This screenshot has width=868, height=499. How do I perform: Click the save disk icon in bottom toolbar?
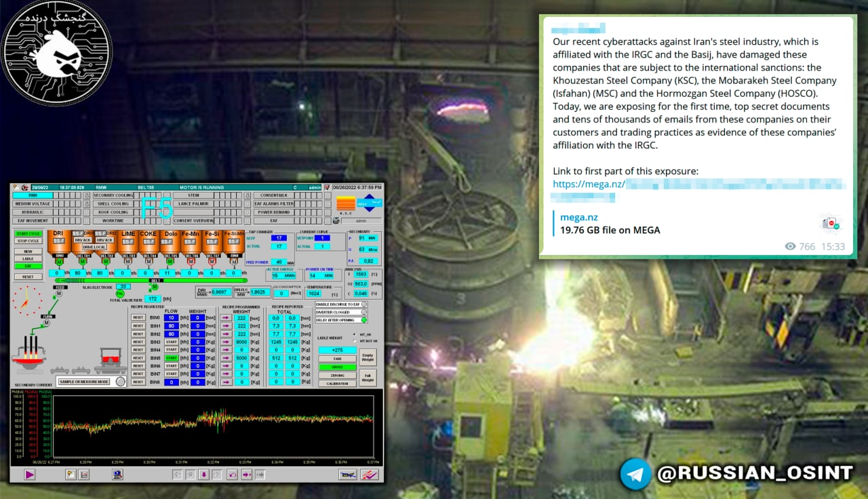click(84, 475)
